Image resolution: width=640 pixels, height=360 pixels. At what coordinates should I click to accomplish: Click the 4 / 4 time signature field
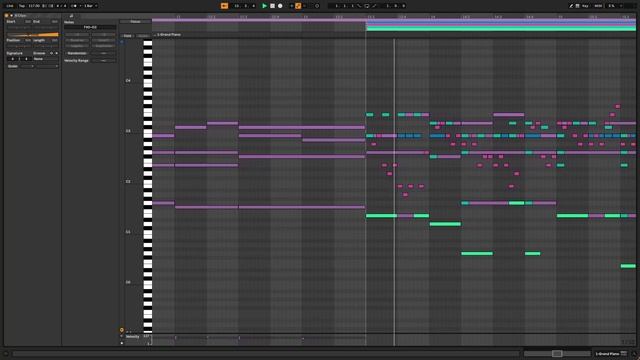(x=61, y=6)
